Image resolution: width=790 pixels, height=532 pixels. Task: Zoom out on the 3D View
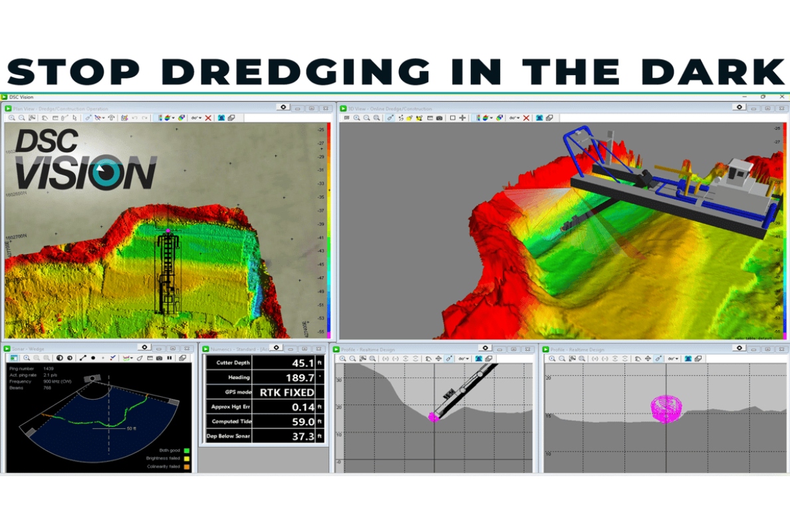click(x=367, y=118)
